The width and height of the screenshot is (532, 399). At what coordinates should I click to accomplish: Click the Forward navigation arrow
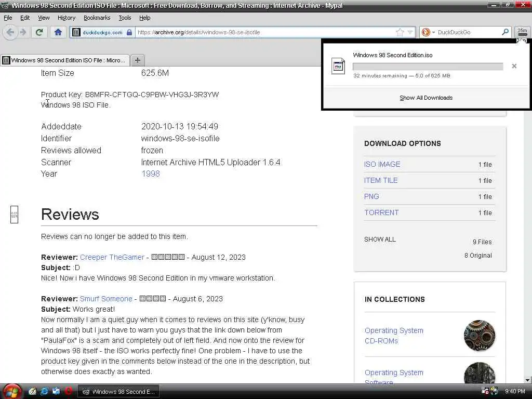tap(23, 32)
